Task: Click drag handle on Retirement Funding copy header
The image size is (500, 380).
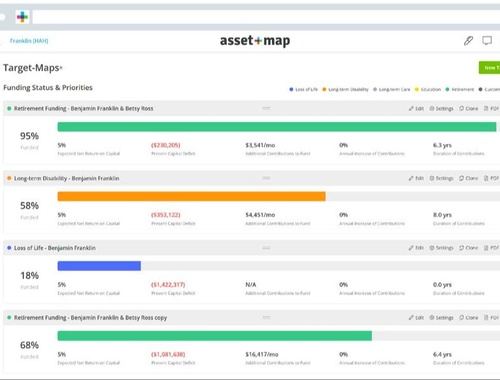Action: (x=266, y=318)
